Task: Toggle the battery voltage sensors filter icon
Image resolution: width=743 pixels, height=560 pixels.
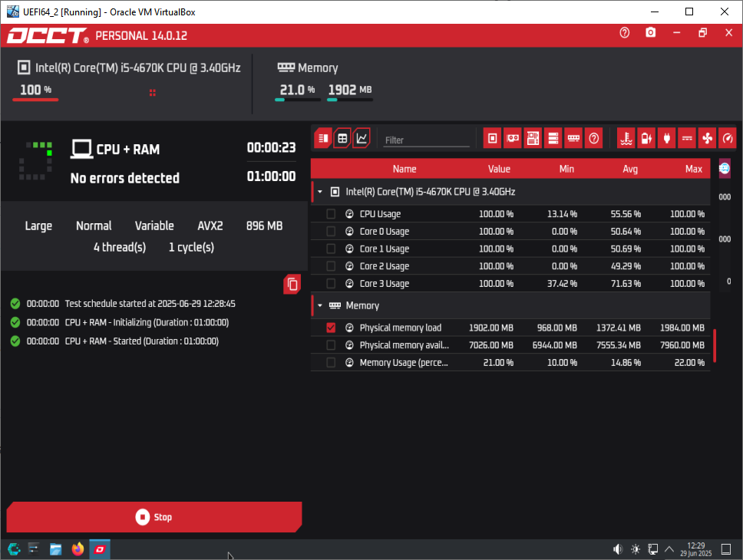Action: 646,138
